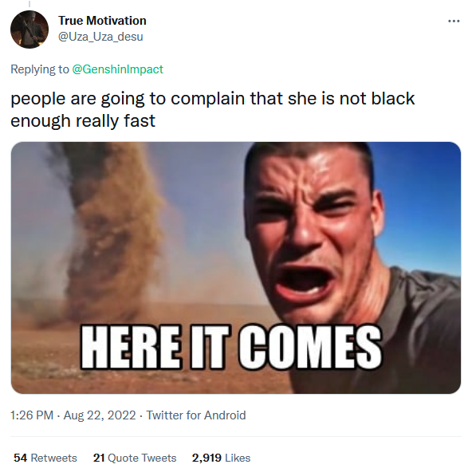Click the HERE IT COMES caption text
Viewport: 472px width, 476px height.
pos(231,347)
